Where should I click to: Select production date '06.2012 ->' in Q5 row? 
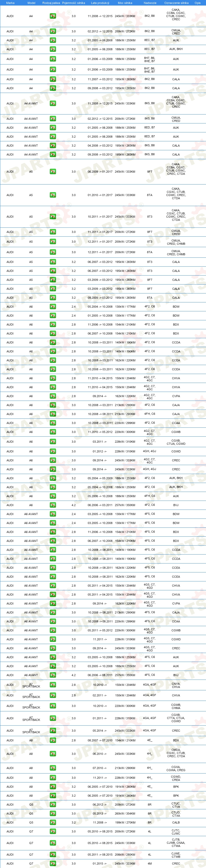click(x=100, y=804)
